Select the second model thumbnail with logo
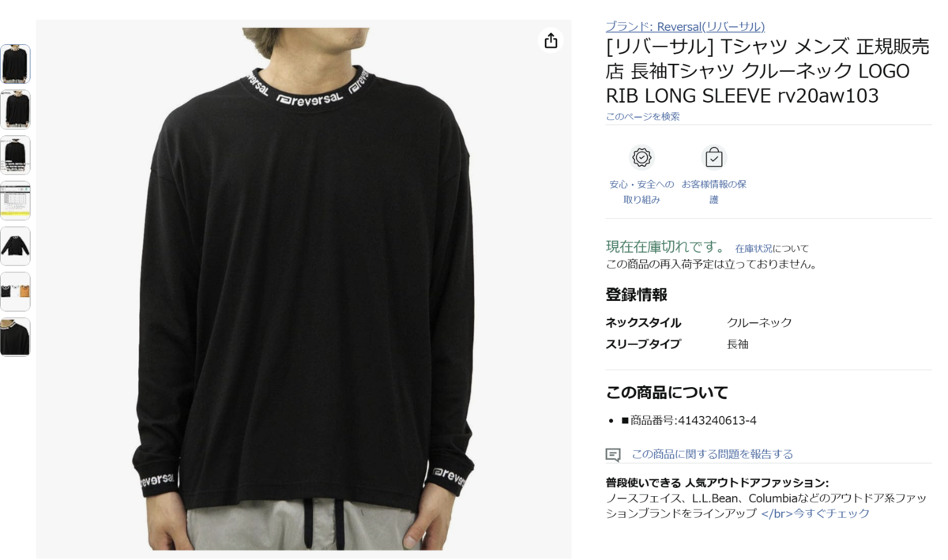Viewport: 948px width, 560px height. pos(15,109)
